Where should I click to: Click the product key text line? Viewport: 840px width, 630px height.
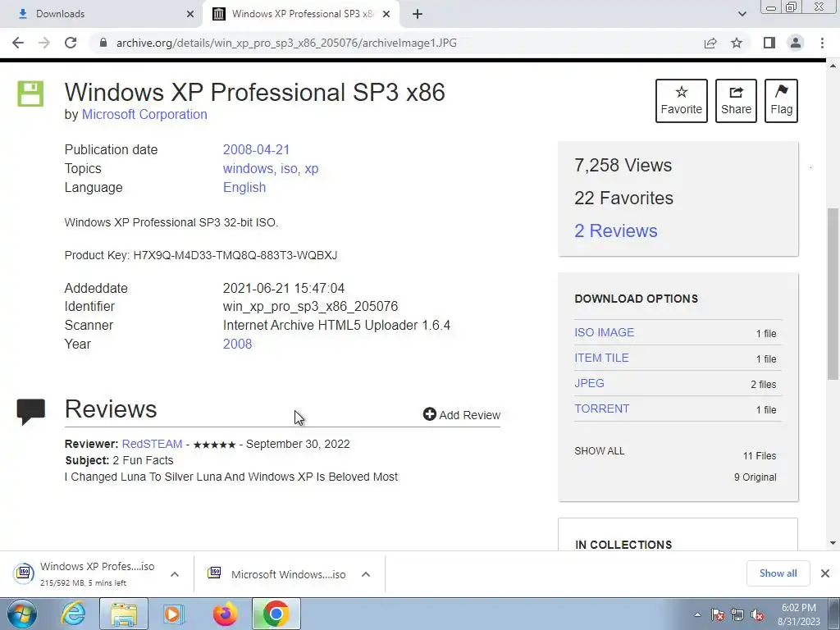tap(201, 255)
